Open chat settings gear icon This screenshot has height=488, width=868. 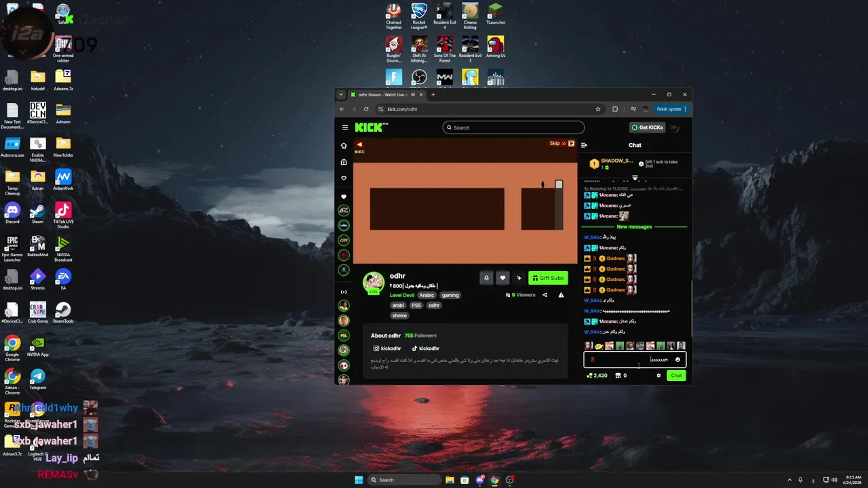[658, 375]
